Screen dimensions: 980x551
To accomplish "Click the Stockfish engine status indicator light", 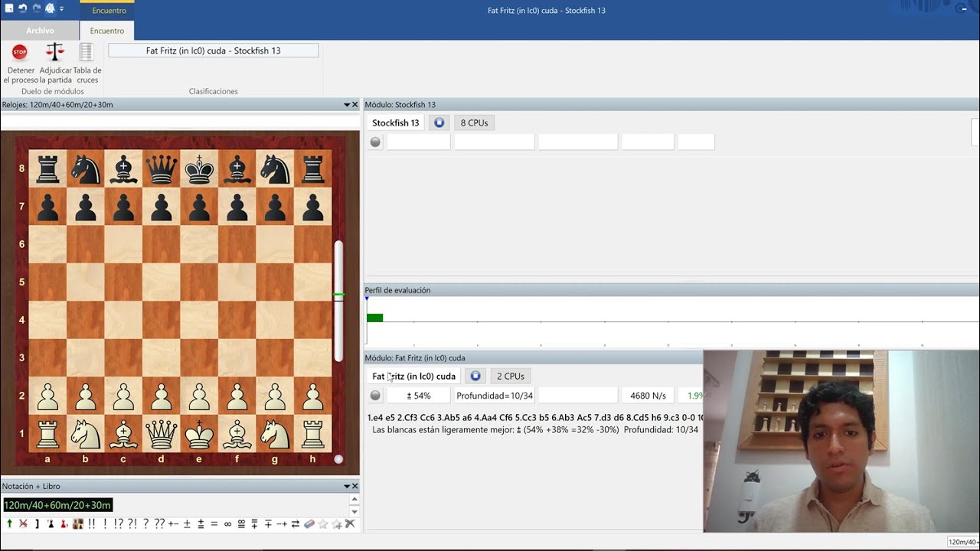I will point(375,142).
